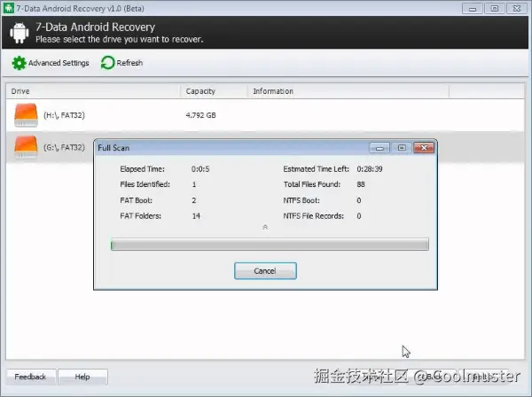Select the H:\ FAT32 drive icon
This screenshot has height=397, width=532.
26,115
